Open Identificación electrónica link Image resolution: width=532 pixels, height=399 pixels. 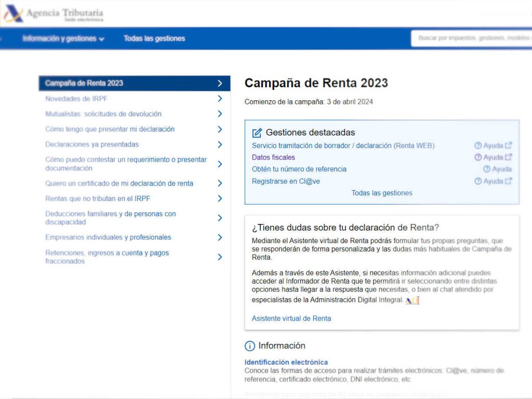[286, 362]
